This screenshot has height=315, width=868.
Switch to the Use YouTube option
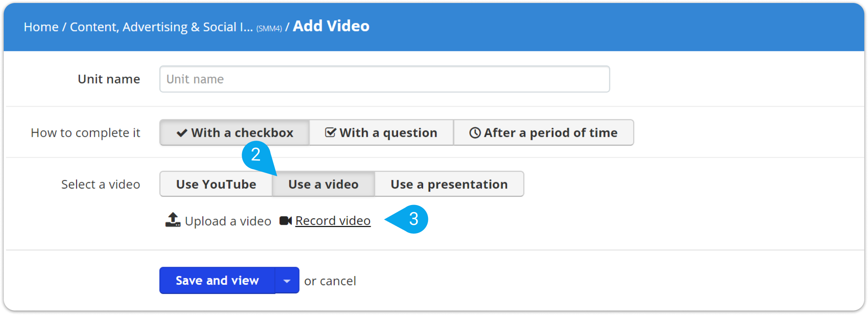(216, 184)
